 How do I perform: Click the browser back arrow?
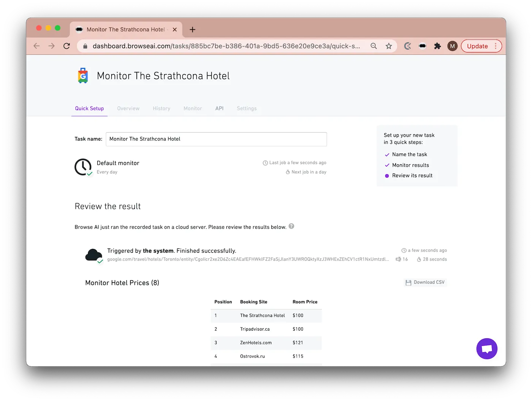(36, 46)
